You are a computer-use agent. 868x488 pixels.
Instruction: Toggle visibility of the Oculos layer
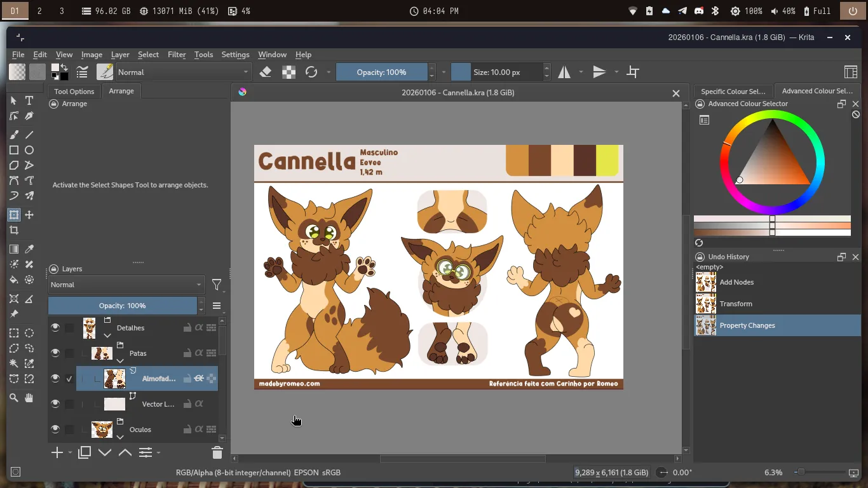point(55,430)
